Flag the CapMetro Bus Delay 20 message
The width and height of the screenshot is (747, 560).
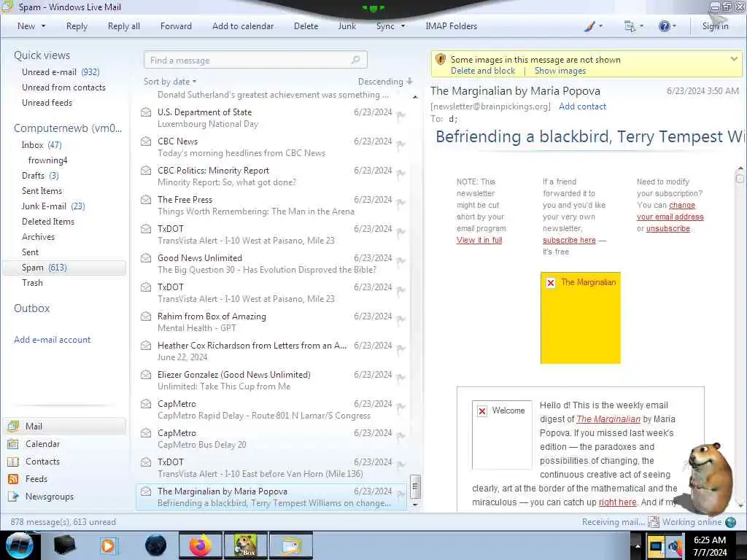(x=401, y=436)
